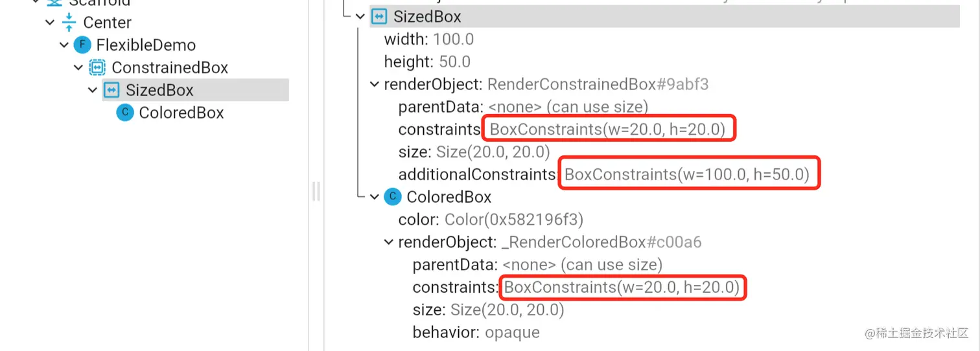The width and height of the screenshot is (980, 351).
Task: Collapse SizedBox node in widget tree
Action: pos(92,90)
